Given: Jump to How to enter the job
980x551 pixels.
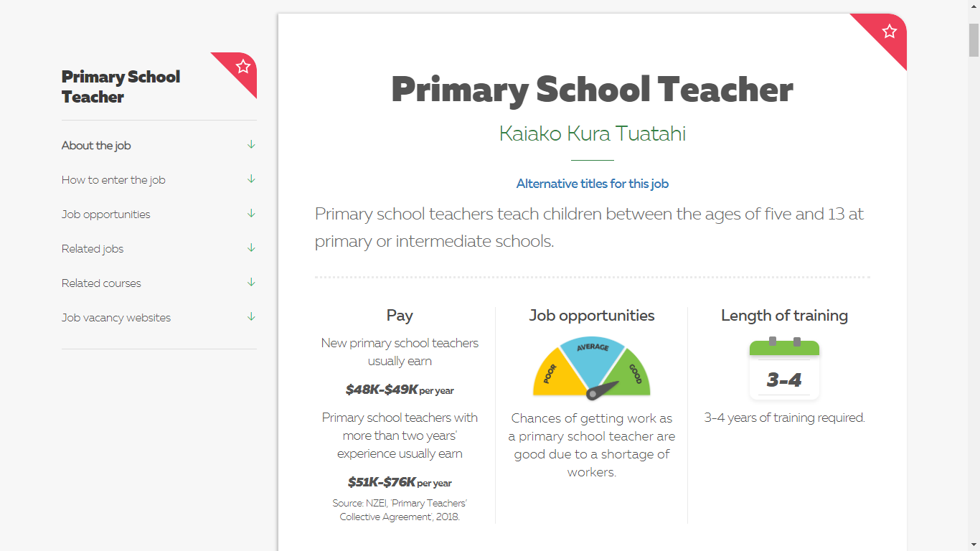Looking at the screenshot, I should 113,180.
